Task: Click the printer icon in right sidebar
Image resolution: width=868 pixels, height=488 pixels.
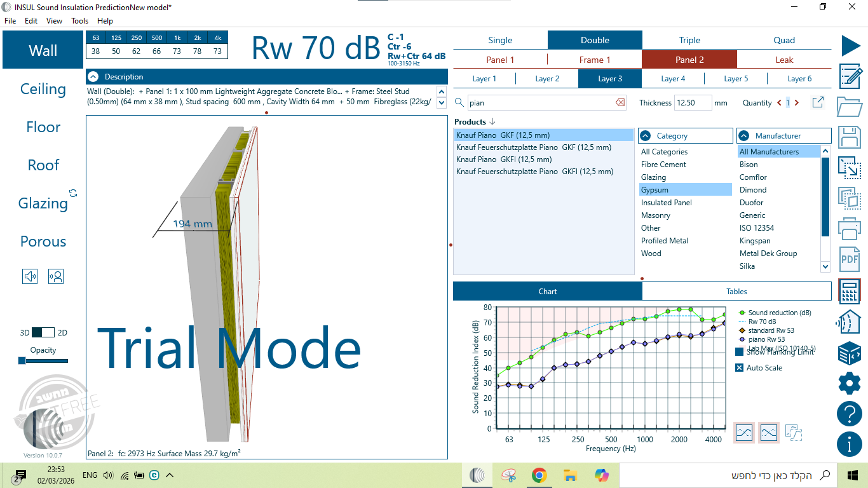Action: tap(850, 228)
